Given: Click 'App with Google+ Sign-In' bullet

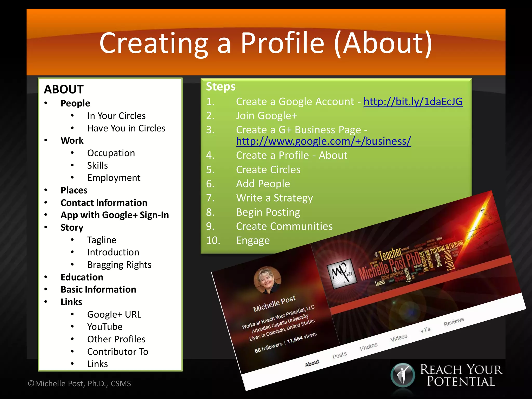Looking at the screenshot, I should click(x=115, y=215).
